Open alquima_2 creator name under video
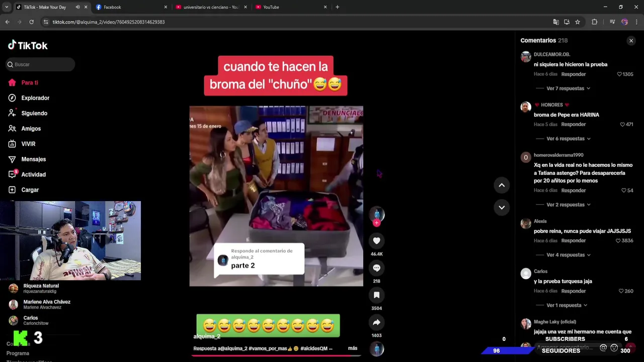Screen dimensions: 644x362 point(207,337)
